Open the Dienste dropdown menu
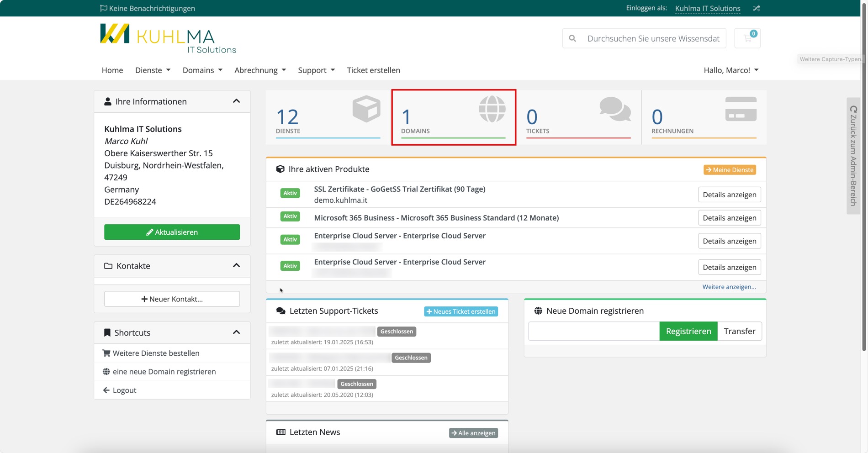Image resolution: width=868 pixels, height=453 pixels. (x=153, y=70)
